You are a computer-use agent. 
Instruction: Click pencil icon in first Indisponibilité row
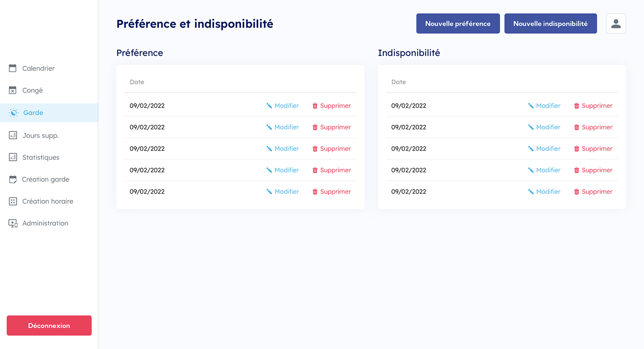point(531,106)
